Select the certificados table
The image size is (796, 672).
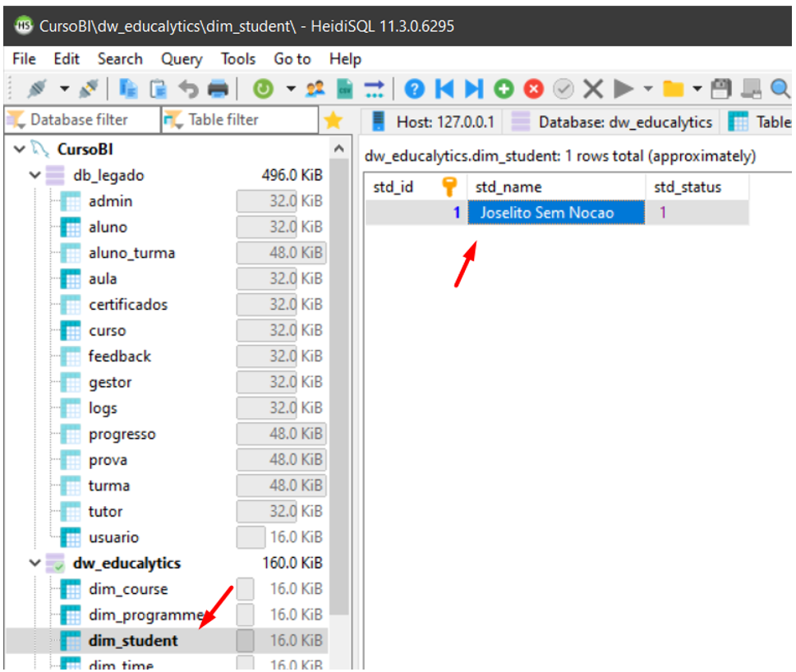pyautogui.click(x=128, y=305)
